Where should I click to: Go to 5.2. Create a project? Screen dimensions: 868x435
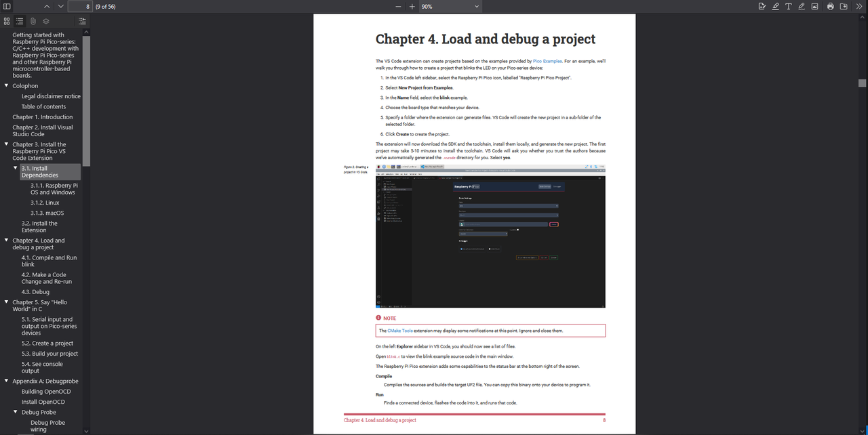click(x=47, y=344)
